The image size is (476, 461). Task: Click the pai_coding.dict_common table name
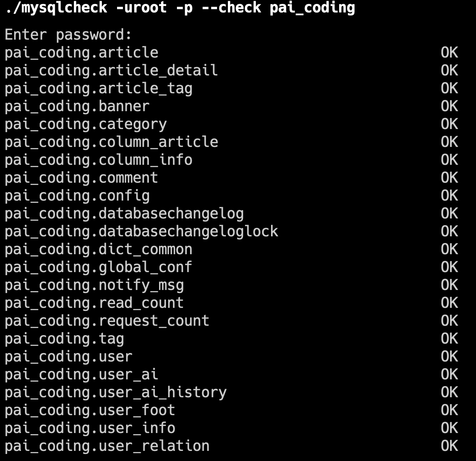click(98, 249)
